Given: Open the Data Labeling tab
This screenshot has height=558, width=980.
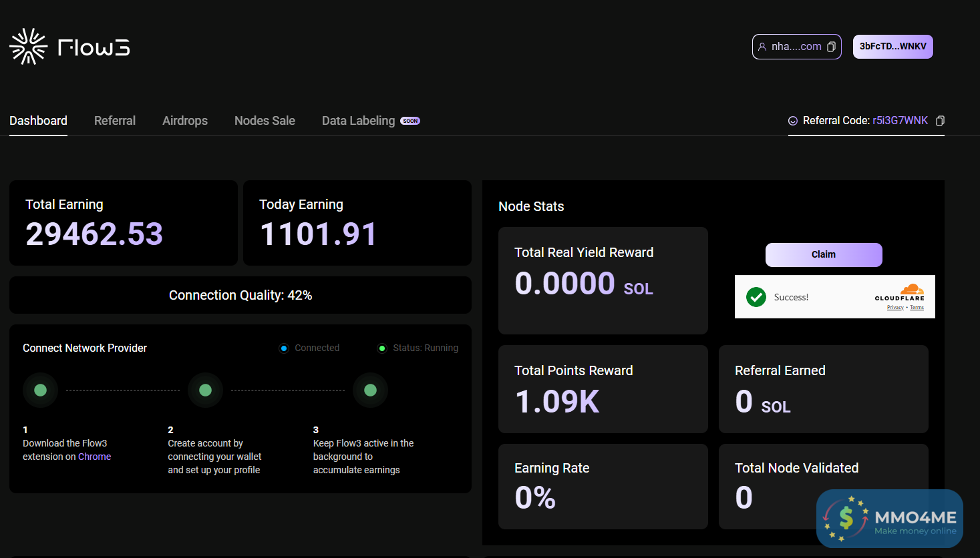Looking at the screenshot, I should (358, 121).
